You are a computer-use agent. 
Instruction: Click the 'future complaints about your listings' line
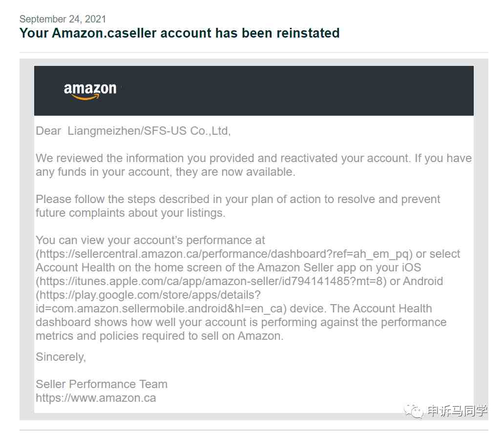pyautogui.click(x=130, y=213)
